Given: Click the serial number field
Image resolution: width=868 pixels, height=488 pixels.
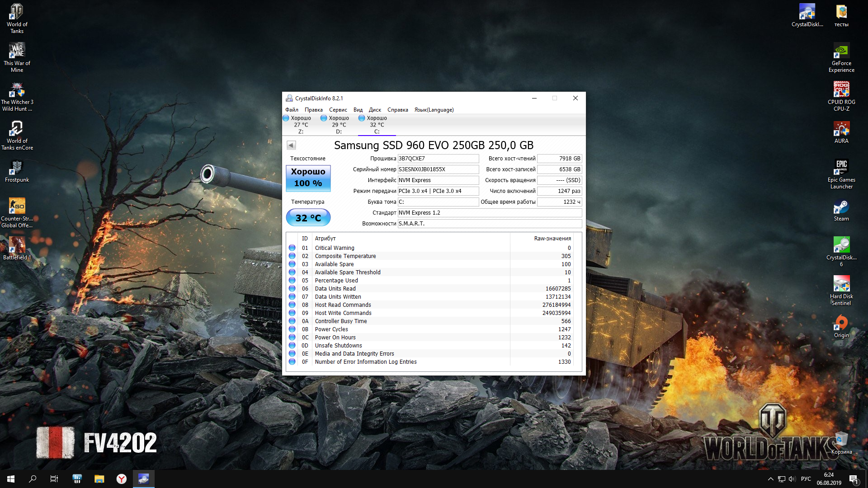Looking at the screenshot, I should pos(438,169).
